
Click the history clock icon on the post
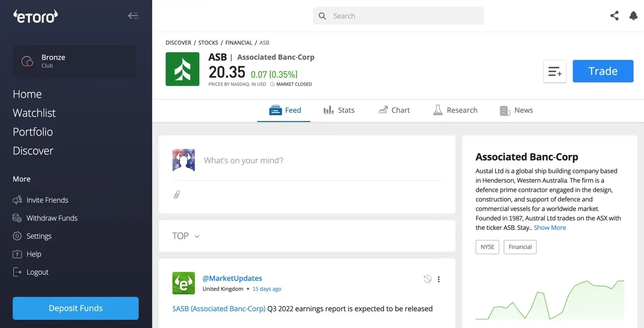pos(428,279)
